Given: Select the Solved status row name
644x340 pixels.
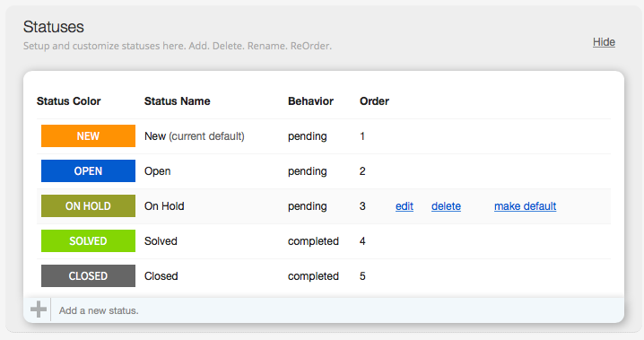Looking at the screenshot, I should pyautogui.click(x=161, y=241).
